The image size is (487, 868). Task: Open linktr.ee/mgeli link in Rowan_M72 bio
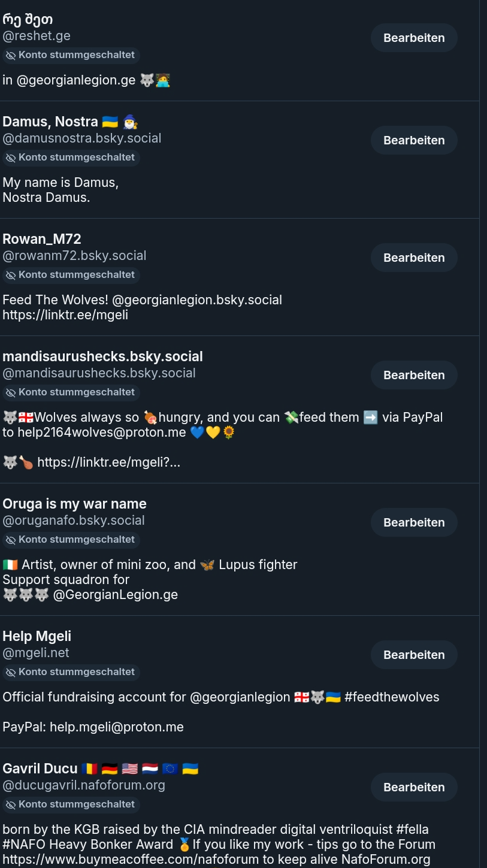tap(65, 314)
